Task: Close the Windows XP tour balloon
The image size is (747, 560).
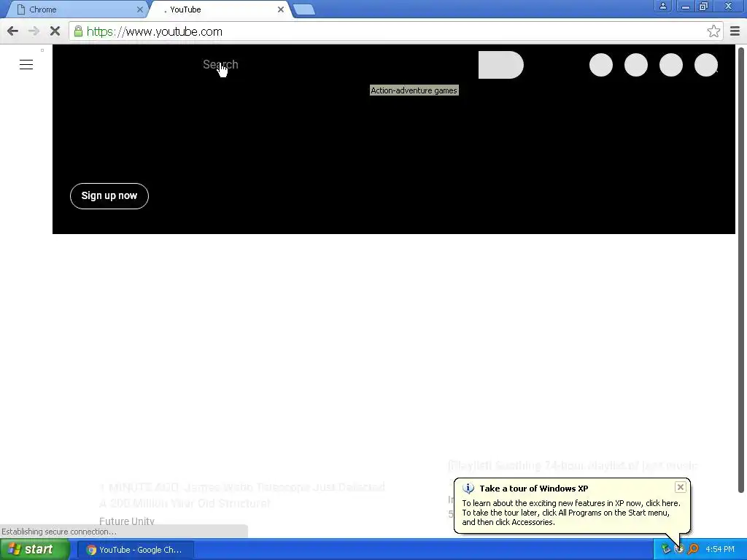Action: tap(681, 486)
